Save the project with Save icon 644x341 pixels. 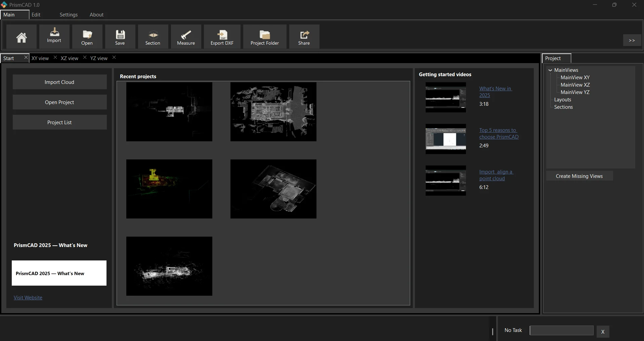coord(120,37)
